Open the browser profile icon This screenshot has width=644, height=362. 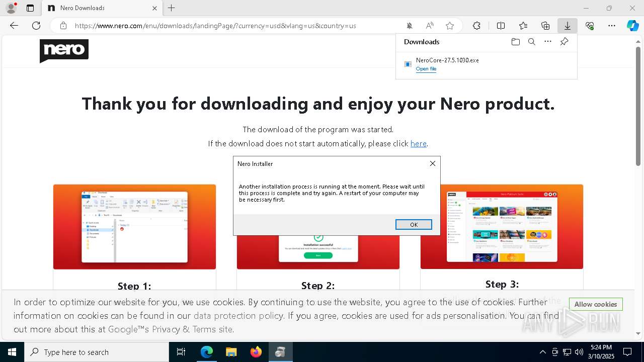pos(11,8)
